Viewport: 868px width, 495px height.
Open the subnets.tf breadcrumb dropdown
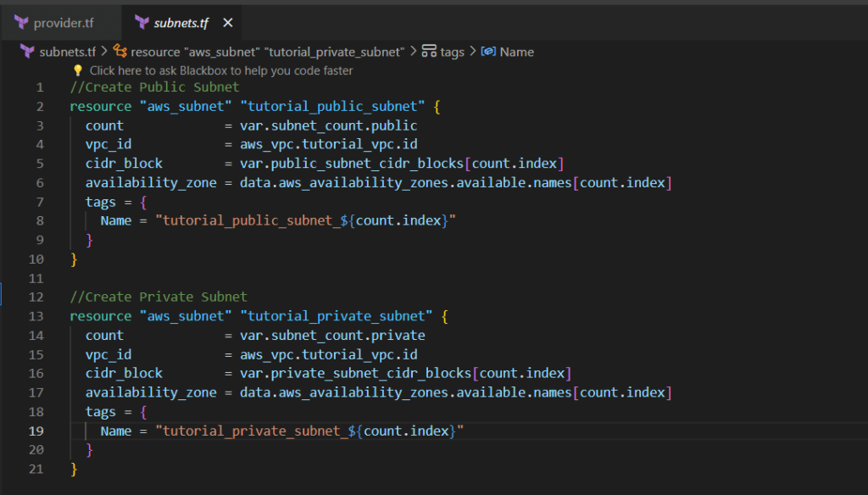[x=68, y=52]
